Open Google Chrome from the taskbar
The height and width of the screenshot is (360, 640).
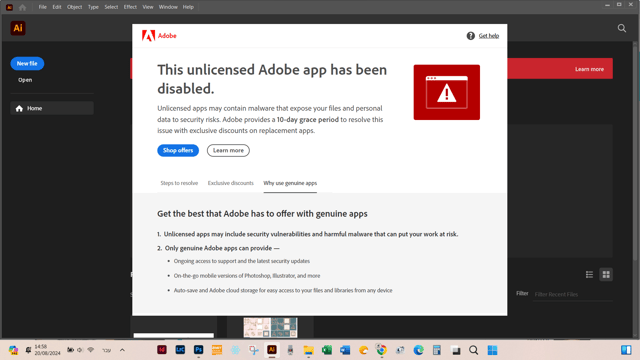click(x=382, y=350)
